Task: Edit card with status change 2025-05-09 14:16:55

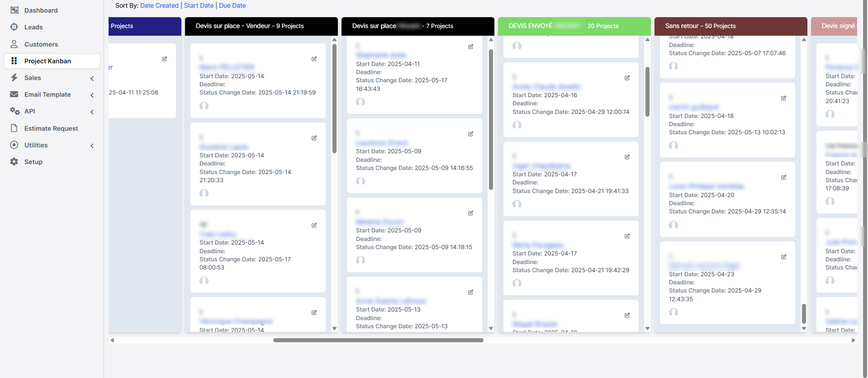Action: point(471,134)
